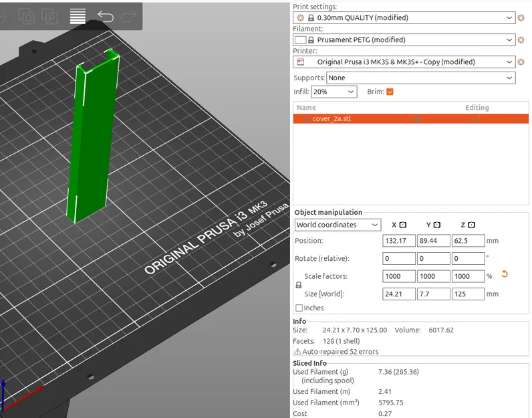532x418 pixels.
Task: Click the lock icon on Filament preset
Action: tap(311, 39)
